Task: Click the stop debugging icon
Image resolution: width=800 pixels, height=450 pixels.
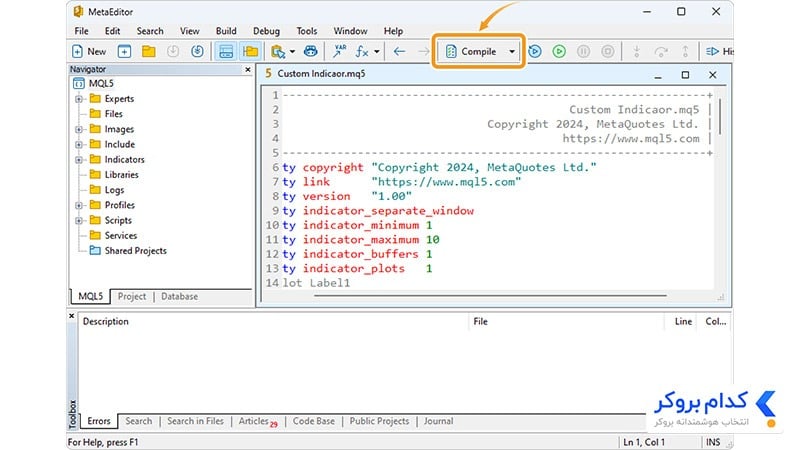Action: point(608,52)
